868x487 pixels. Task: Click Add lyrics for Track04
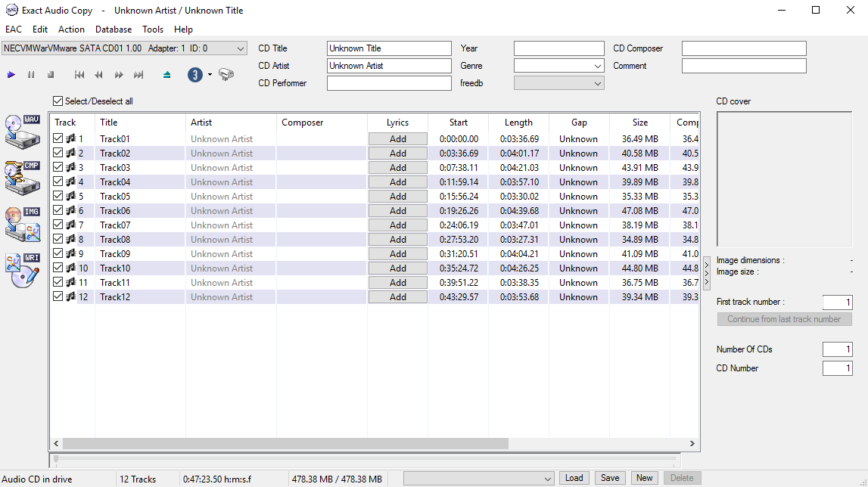pos(397,182)
